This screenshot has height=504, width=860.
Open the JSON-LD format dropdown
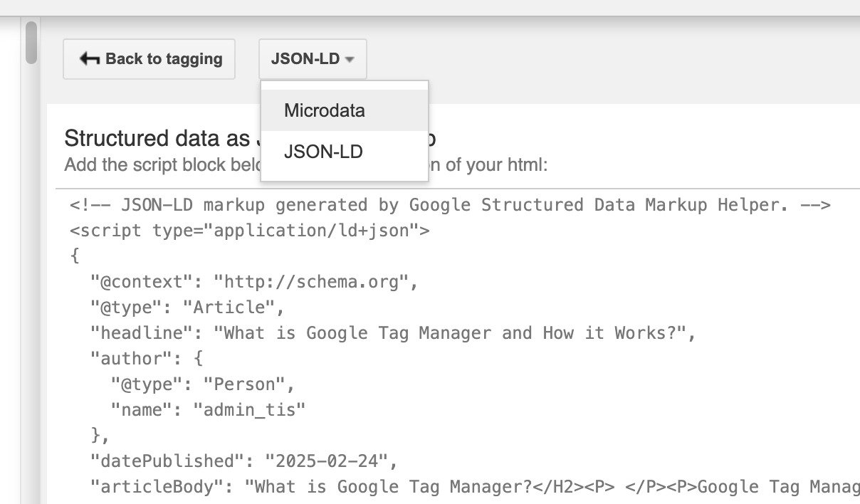(313, 59)
